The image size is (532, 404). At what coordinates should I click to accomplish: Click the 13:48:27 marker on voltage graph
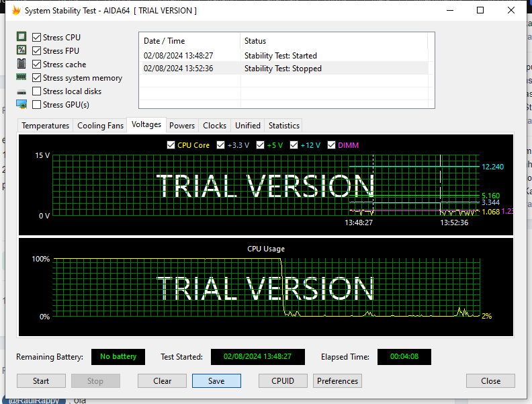click(x=359, y=223)
